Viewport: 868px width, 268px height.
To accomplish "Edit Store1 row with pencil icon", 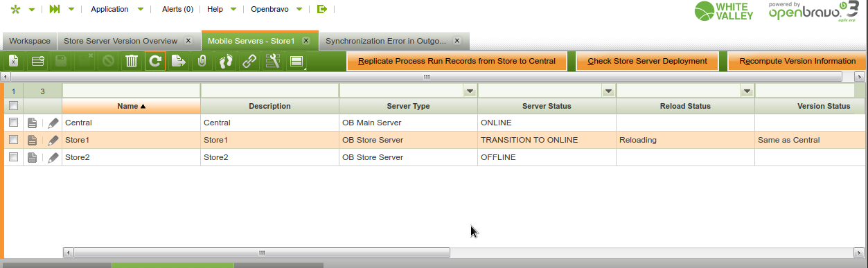I will 53,140.
